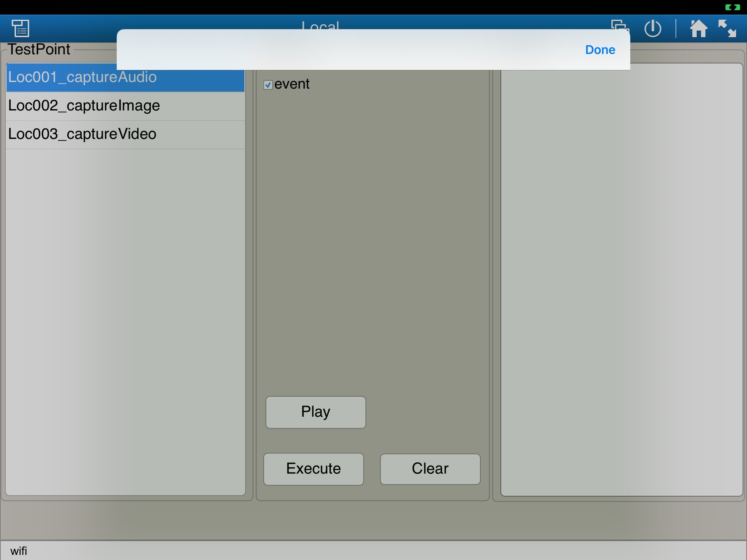
Task: Toggle fullscreen with the diagonal arrows icon
Action: pos(727,28)
